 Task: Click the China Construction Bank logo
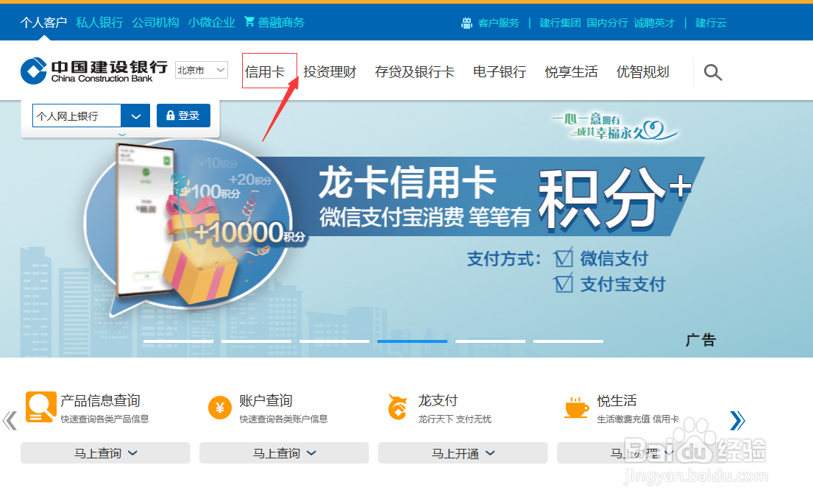(x=94, y=71)
